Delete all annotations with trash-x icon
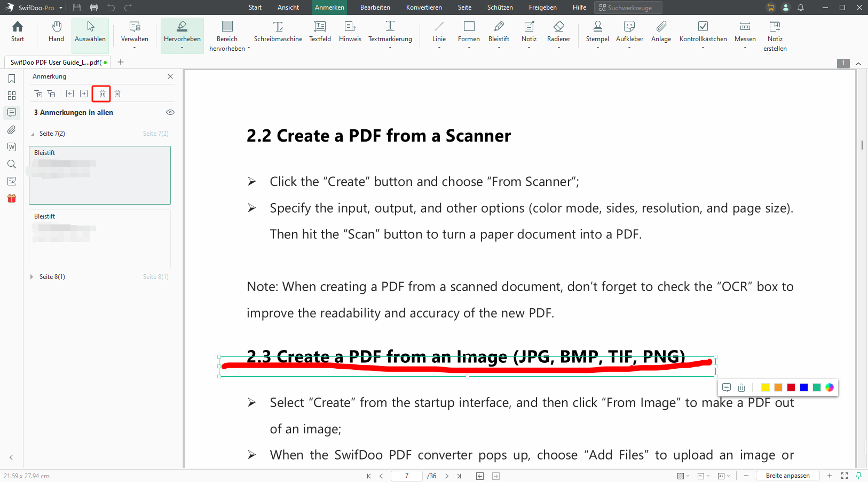This screenshot has height=482, width=868. pyautogui.click(x=117, y=94)
